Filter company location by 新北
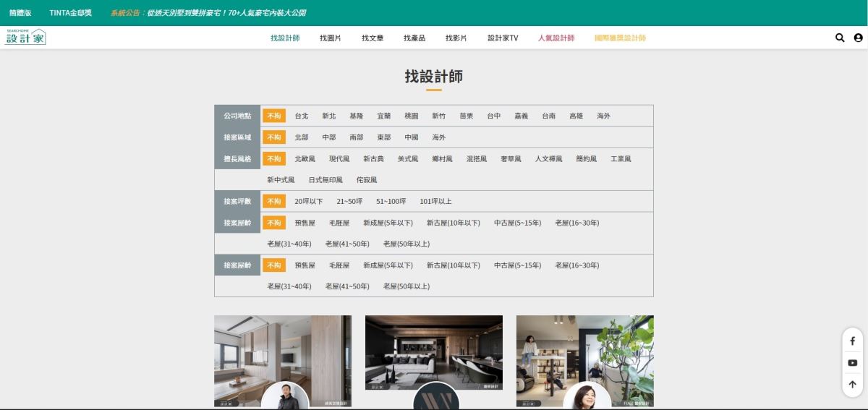Screen dimensions: 868x410 [329, 116]
